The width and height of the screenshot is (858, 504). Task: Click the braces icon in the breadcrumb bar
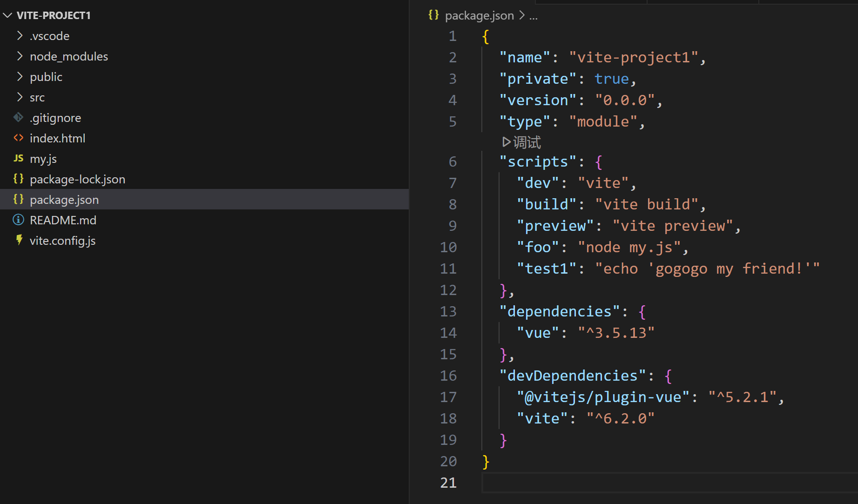(x=432, y=15)
